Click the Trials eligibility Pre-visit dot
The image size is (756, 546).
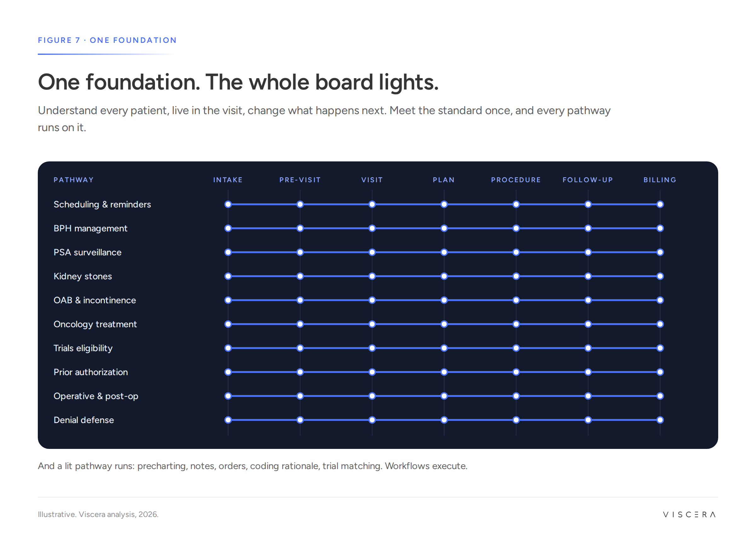point(300,348)
